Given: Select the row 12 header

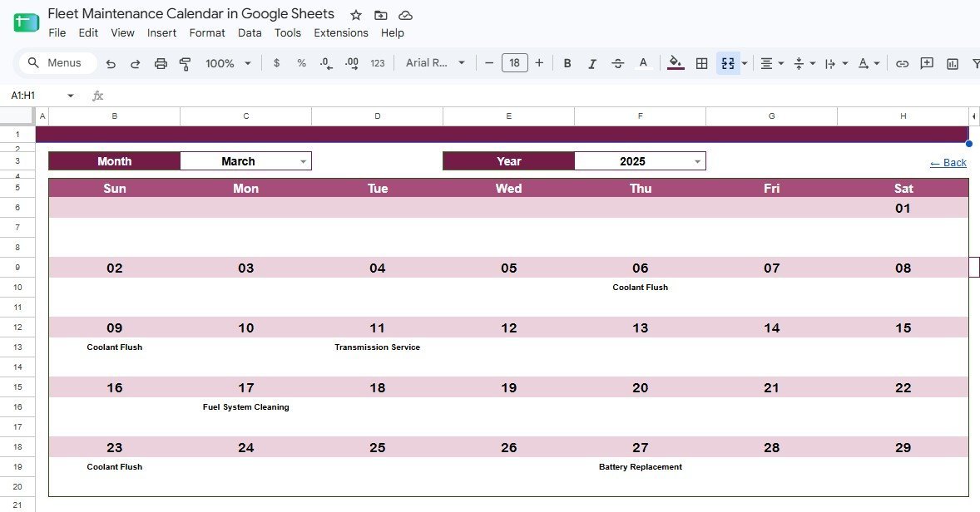Looking at the screenshot, I should point(17,327).
